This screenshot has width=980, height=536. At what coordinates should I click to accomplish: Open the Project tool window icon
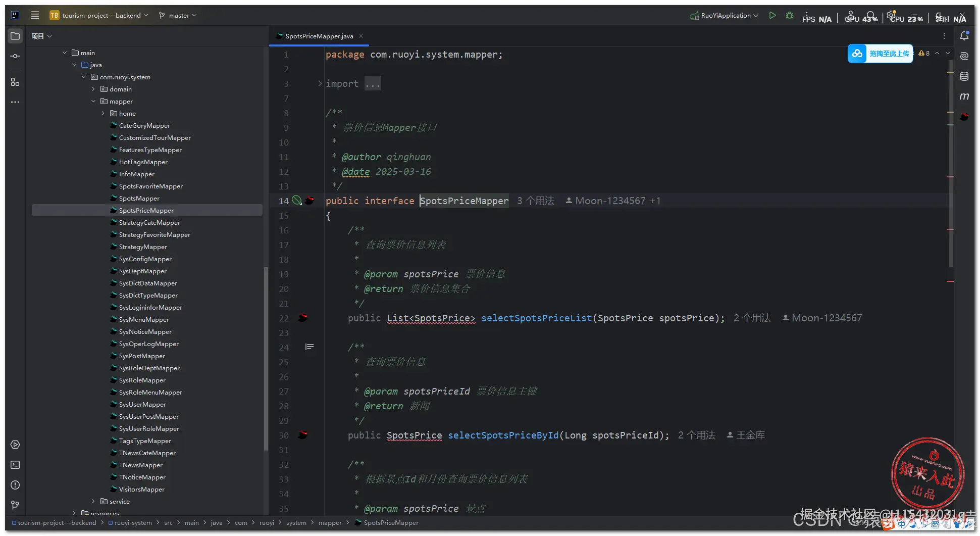point(15,36)
